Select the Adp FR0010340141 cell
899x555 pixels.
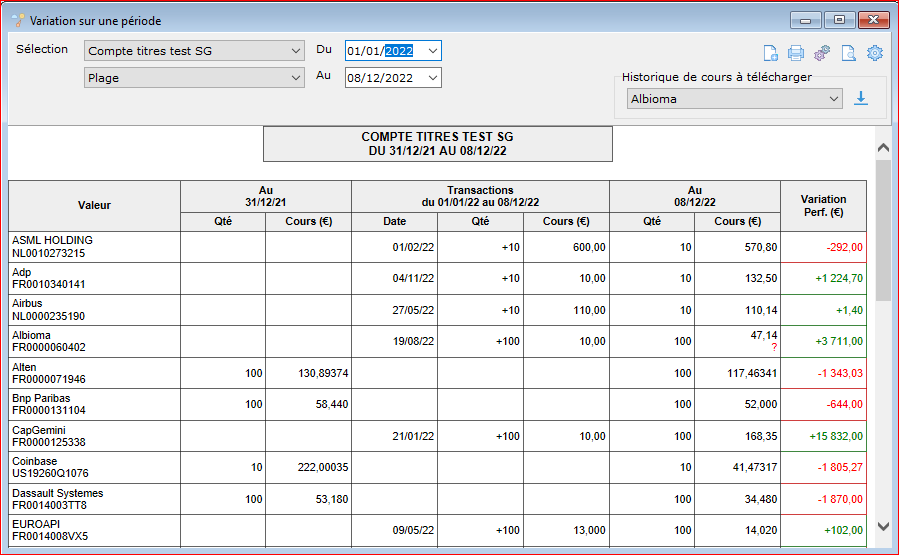(95, 278)
